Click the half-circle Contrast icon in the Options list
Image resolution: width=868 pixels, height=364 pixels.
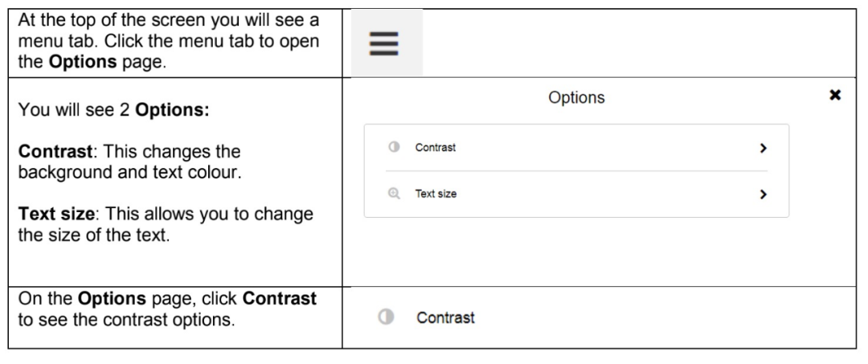point(394,147)
